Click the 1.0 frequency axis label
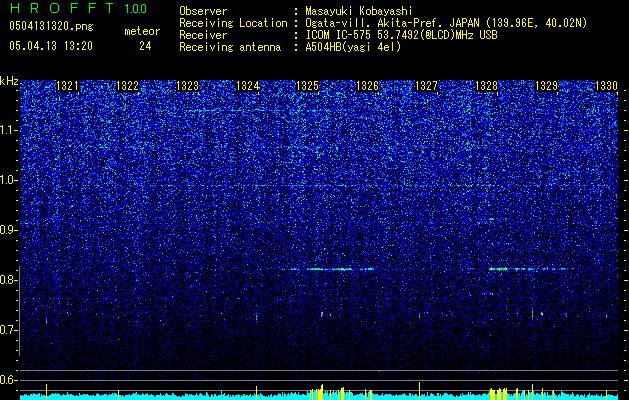 coord(9,180)
